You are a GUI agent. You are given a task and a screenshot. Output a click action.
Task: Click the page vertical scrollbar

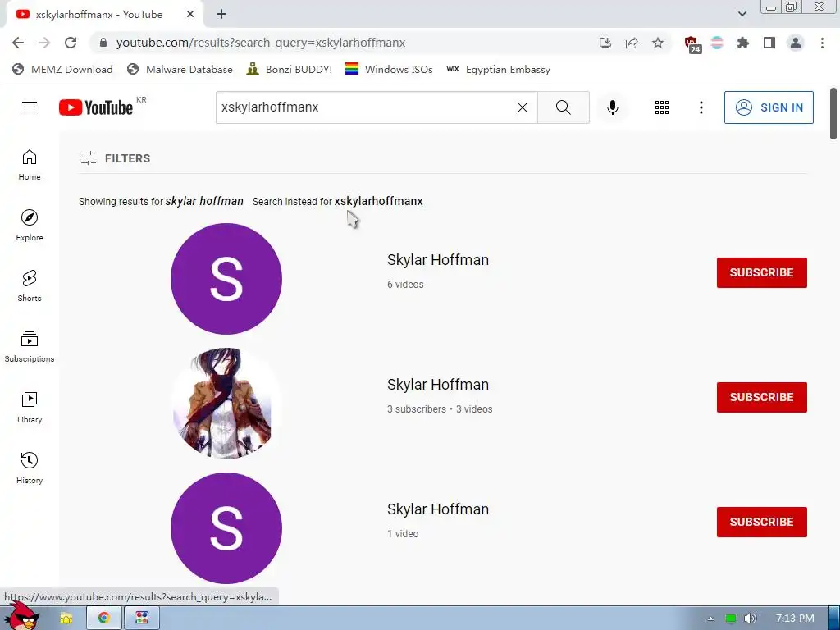tap(833, 113)
